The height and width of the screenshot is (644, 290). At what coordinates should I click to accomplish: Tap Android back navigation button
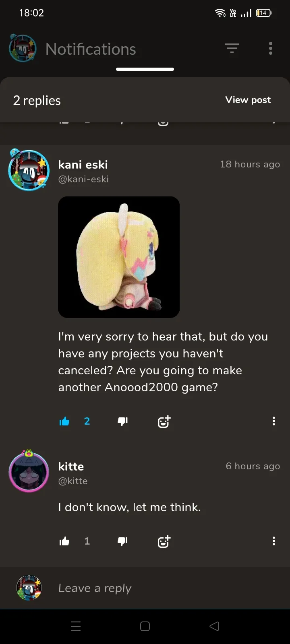[214, 626]
